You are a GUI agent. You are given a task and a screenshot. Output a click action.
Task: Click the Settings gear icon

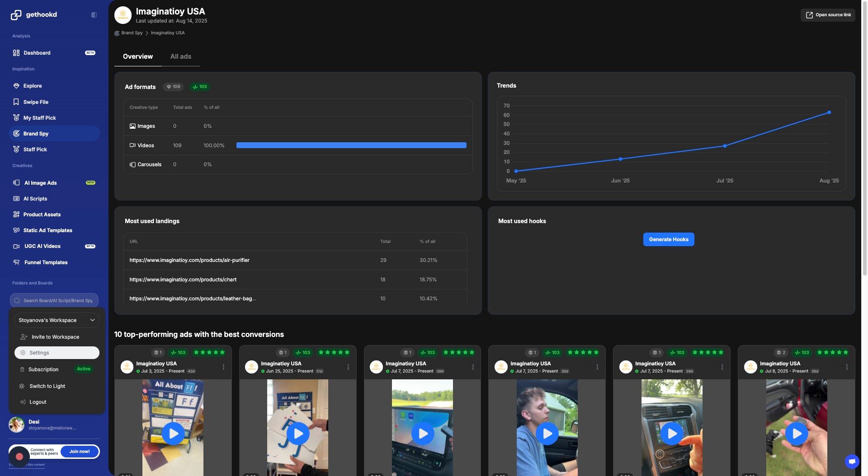(23, 353)
